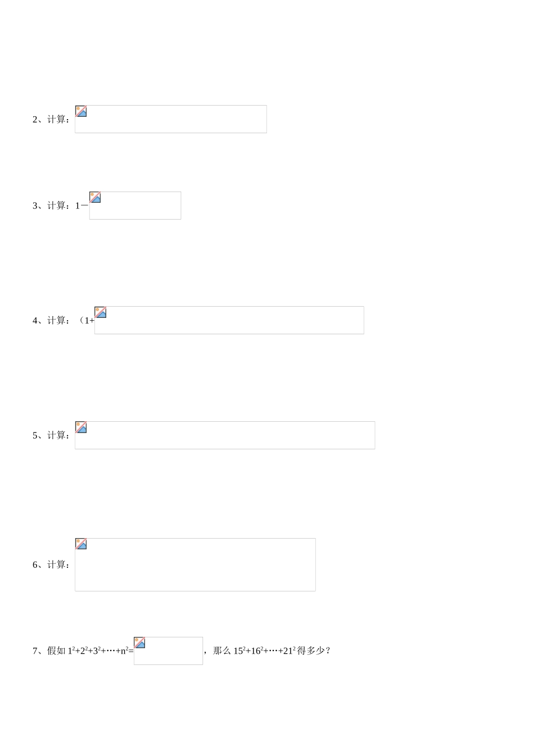Viewport: 534px width, 756px height.
Task: Click the broken image icon after "1−" in question 3
Action: 95,197
